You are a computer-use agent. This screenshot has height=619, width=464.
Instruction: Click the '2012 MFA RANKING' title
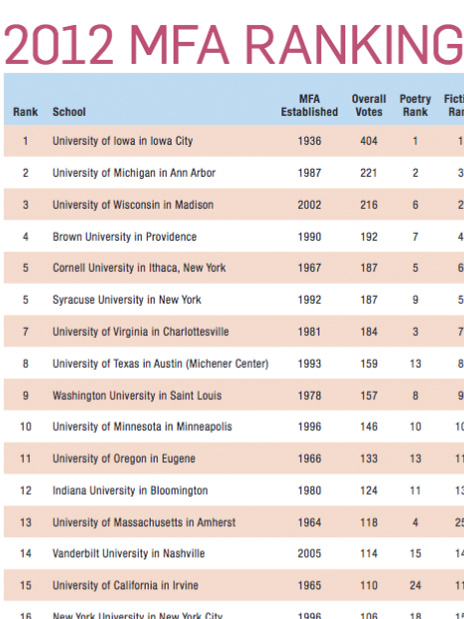(234, 45)
